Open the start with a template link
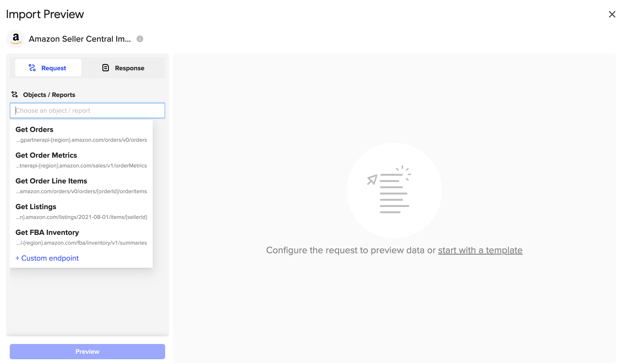 pos(480,250)
